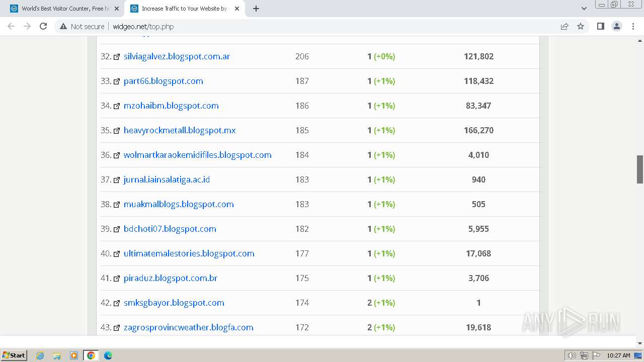Go back with browser back arrow
644x362 pixels.
coord(11,26)
